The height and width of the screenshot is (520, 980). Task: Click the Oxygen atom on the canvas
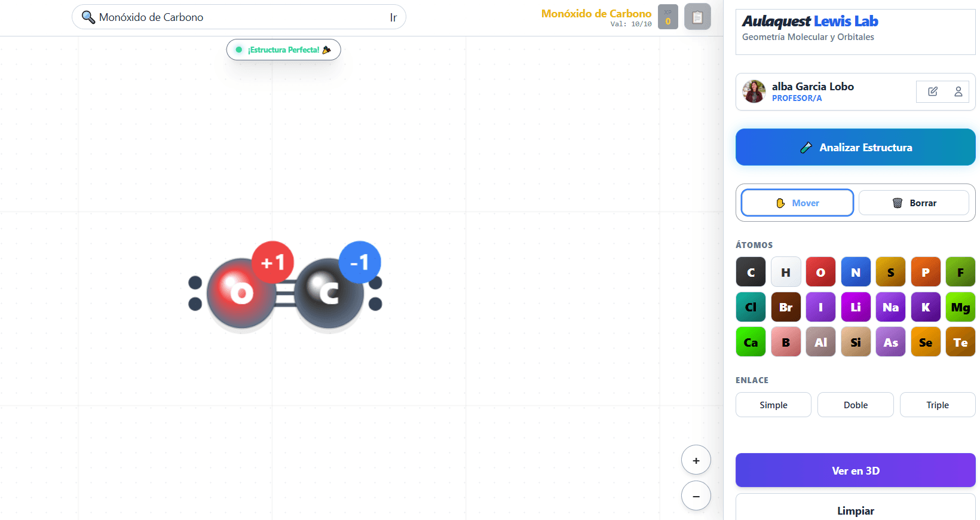pyautogui.click(x=241, y=293)
